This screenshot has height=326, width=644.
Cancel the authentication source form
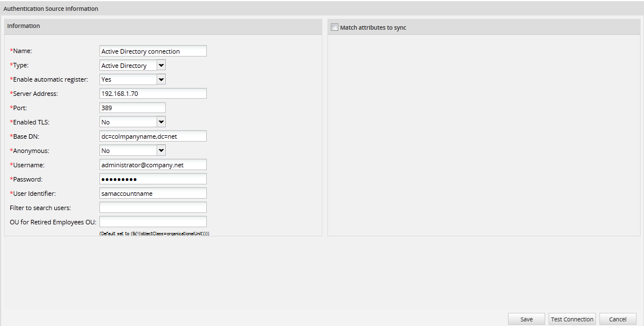617,319
